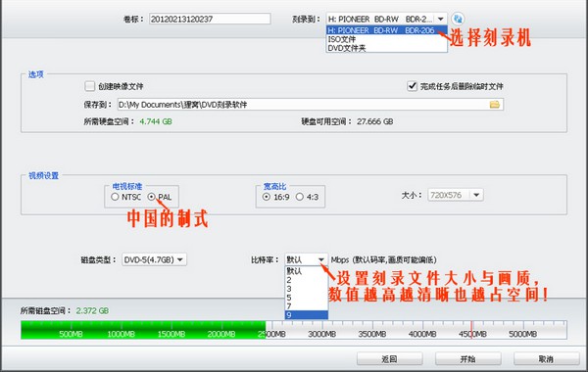Click the 开始 button

click(x=468, y=359)
